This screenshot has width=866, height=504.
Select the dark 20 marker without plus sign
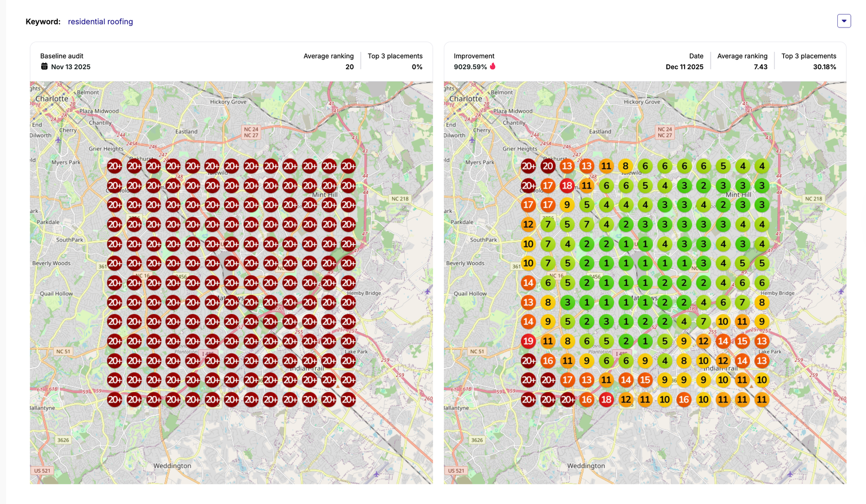pyautogui.click(x=548, y=166)
